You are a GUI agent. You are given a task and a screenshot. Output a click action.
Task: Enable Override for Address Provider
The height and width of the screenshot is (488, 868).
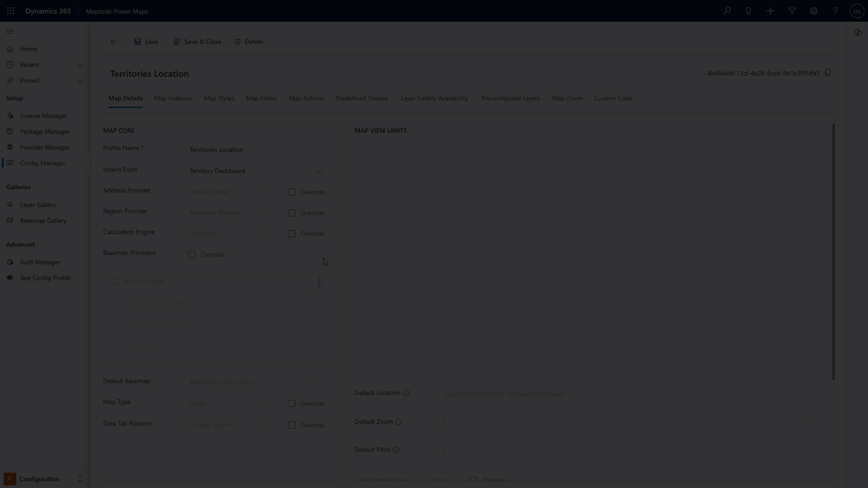pos(292,192)
